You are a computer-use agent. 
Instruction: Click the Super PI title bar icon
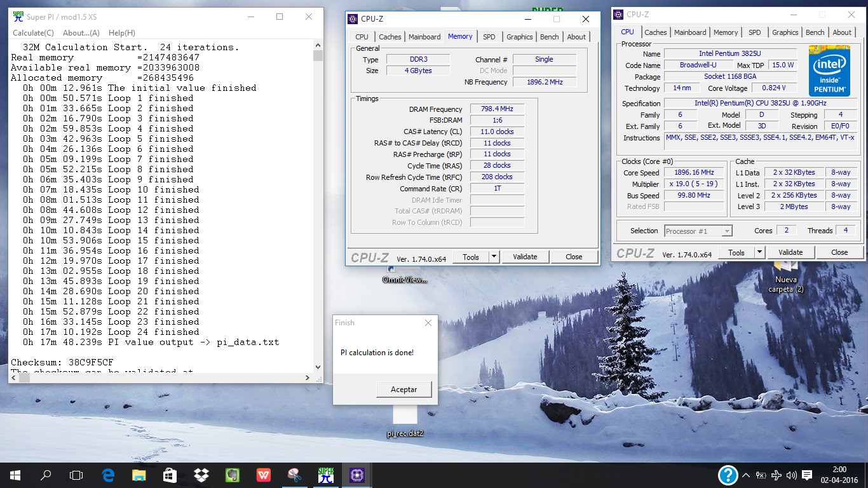[18, 17]
